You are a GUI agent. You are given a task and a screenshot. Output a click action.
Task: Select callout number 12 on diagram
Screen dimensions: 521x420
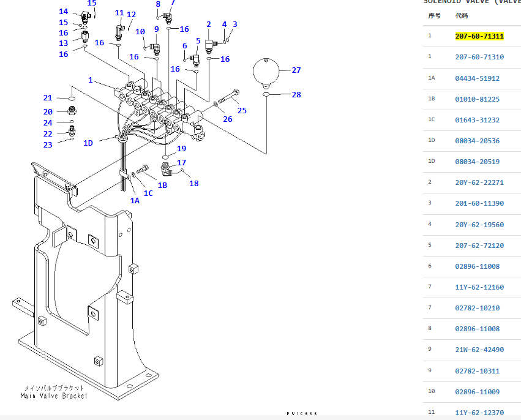[x=131, y=15]
